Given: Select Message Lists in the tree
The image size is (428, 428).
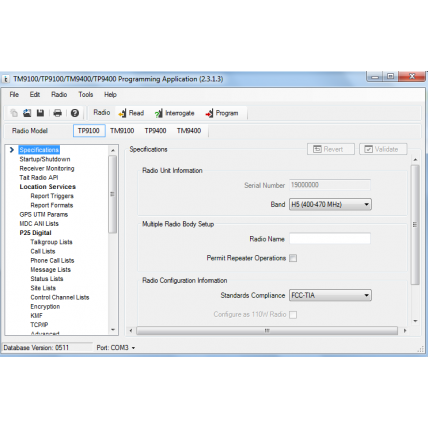Looking at the screenshot, I should click(50, 270).
